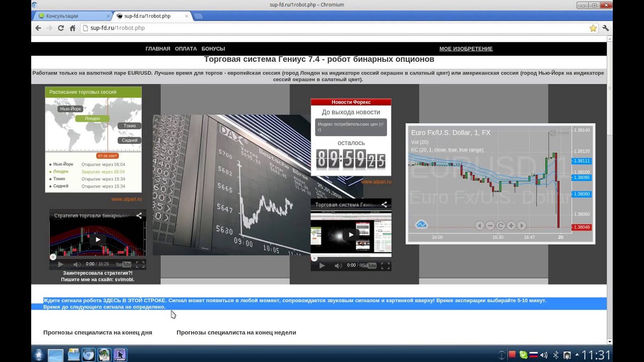Click the Лондон session label on map
Image resolution: width=644 pixels, height=362 pixels.
92,119
